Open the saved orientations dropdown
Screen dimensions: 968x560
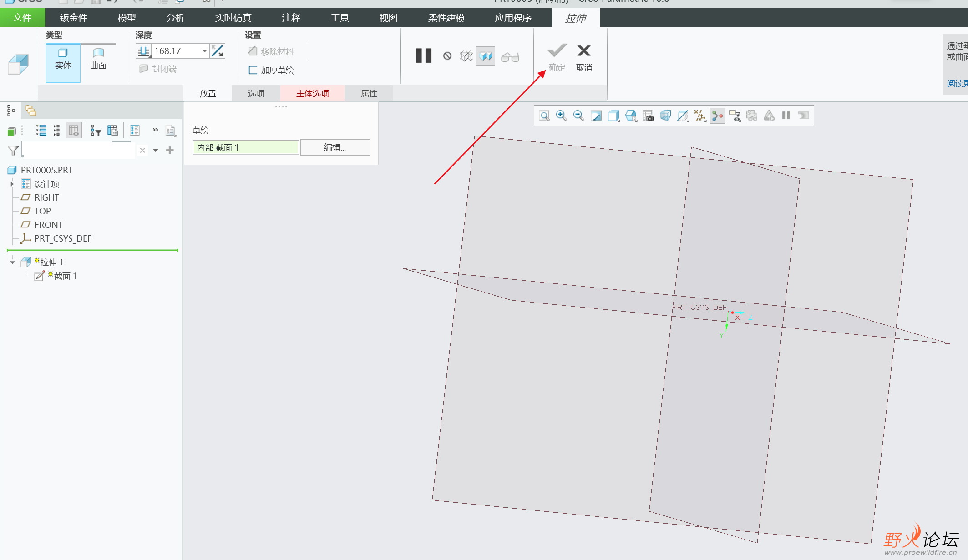click(631, 116)
